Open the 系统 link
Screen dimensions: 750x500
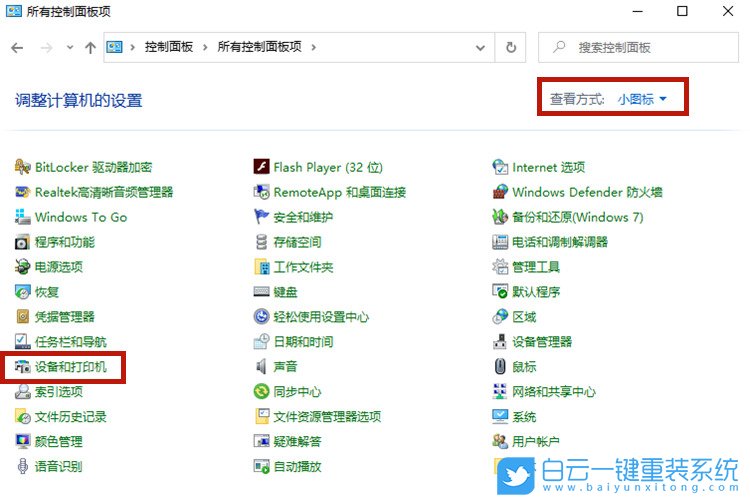[524, 416]
